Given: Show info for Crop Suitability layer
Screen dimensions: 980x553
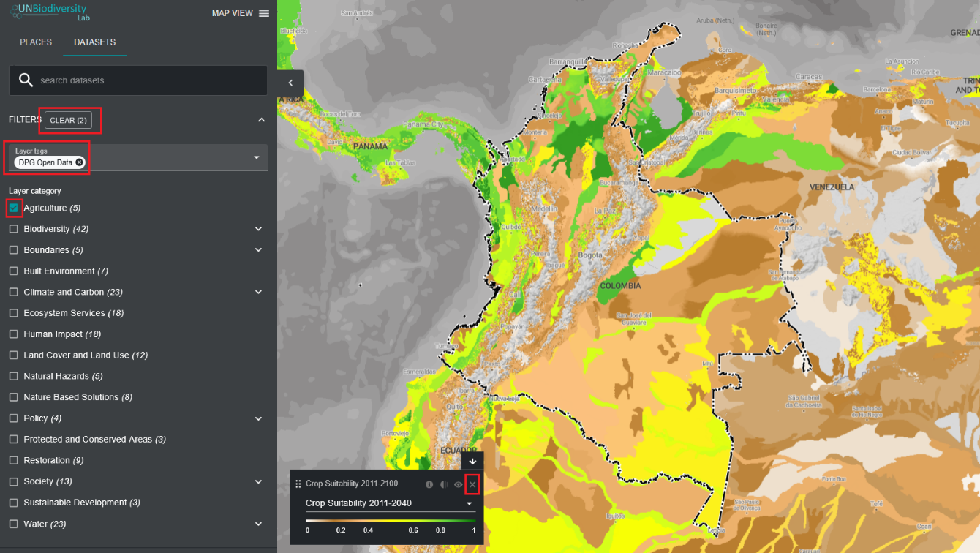Looking at the screenshot, I should coord(429,484).
